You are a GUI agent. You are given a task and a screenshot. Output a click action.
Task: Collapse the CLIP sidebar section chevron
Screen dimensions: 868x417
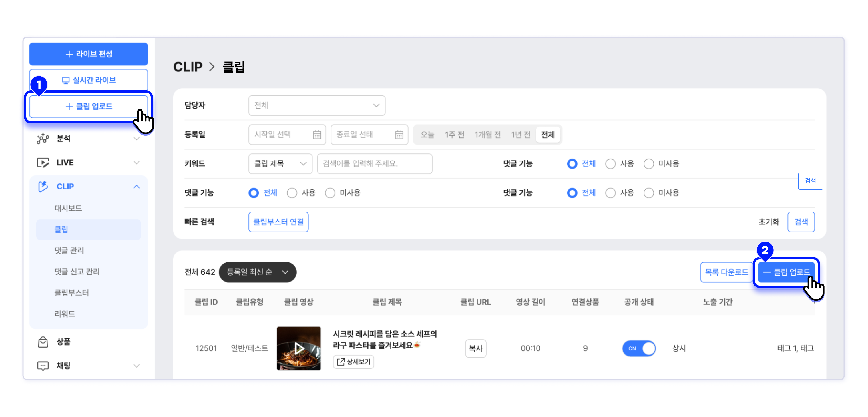(136, 187)
